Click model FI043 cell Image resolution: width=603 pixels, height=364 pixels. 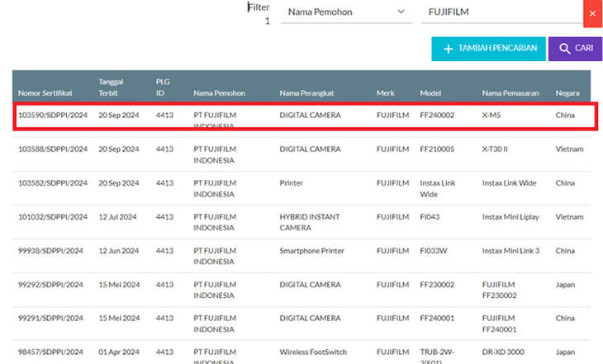(x=430, y=217)
